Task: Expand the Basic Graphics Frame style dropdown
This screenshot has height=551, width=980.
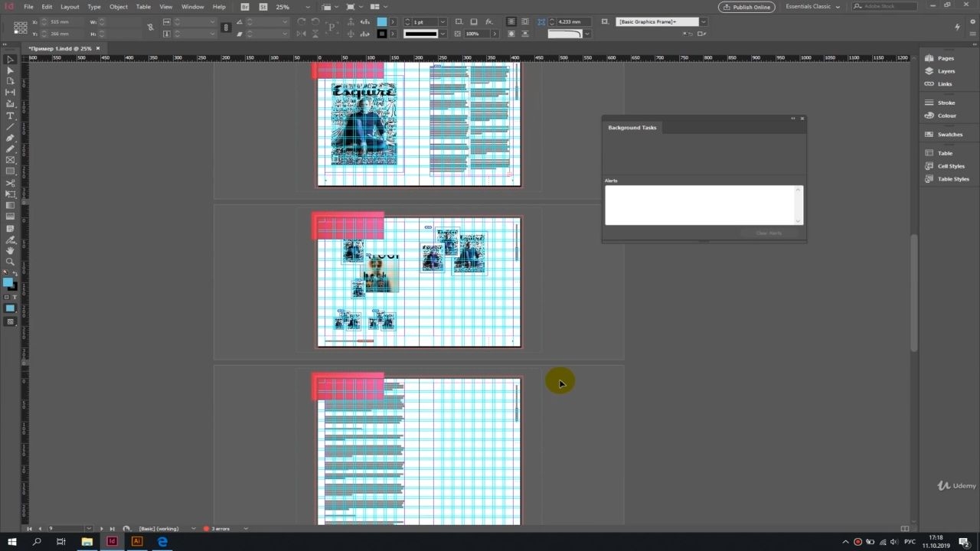Action: click(704, 21)
